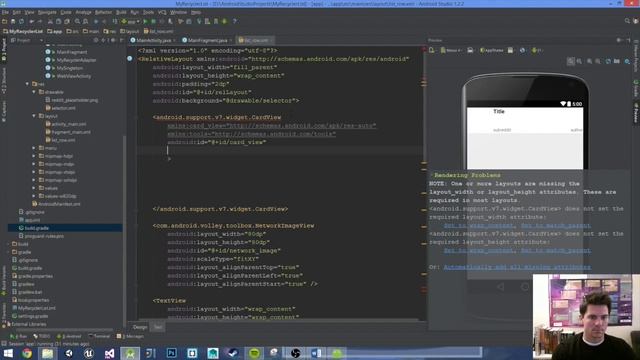Viewport: 640px width, 360px height.
Task: Collapse the layout folder
Action: tap(34, 116)
